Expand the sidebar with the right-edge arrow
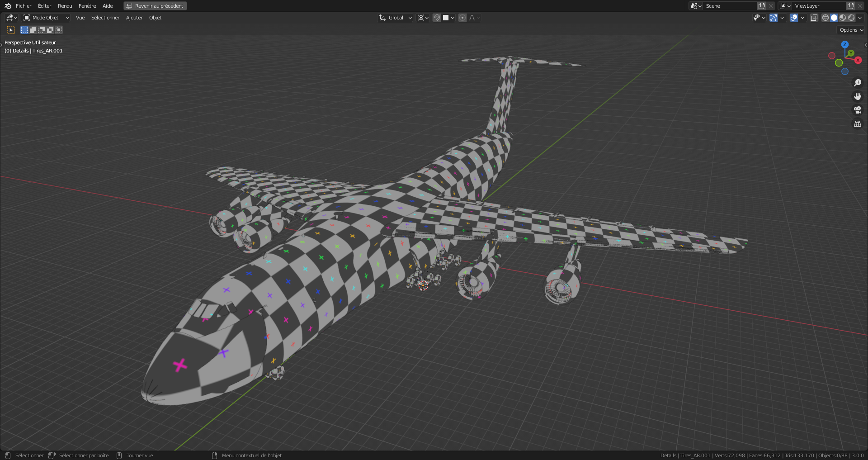 click(866, 45)
